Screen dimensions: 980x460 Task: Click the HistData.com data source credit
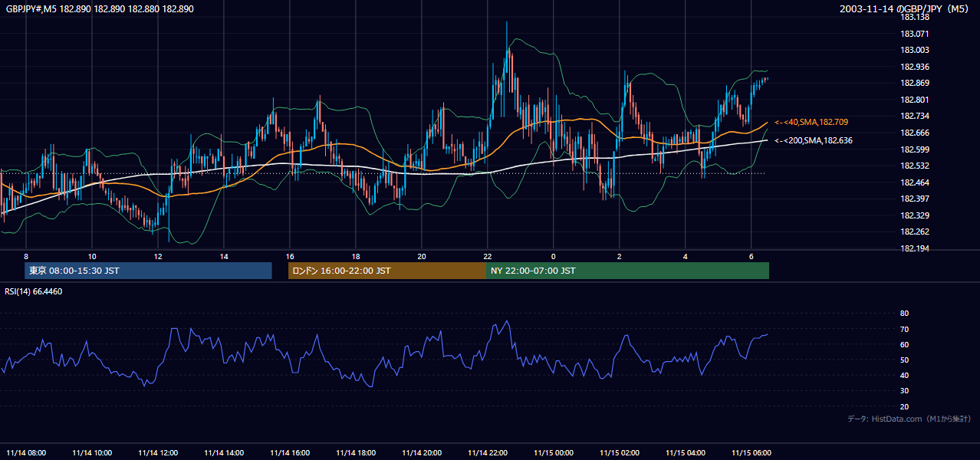coord(909,419)
